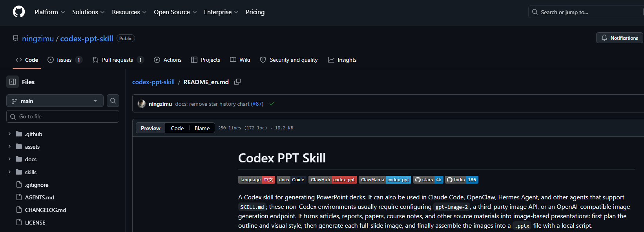The width and height of the screenshot is (644, 232).
Task: Open the assets folder
Action: (32, 147)
